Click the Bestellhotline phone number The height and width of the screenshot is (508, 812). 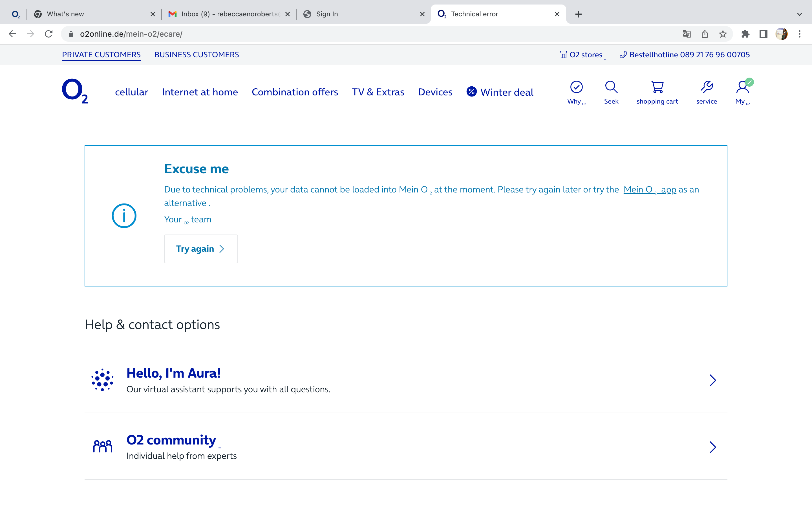[690, 54]
